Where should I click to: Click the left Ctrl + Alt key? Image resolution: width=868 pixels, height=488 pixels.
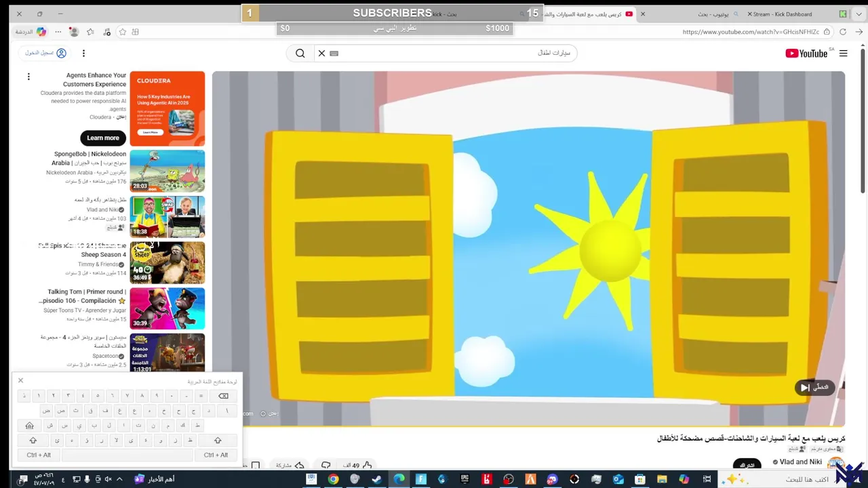(x=39, y=455)
